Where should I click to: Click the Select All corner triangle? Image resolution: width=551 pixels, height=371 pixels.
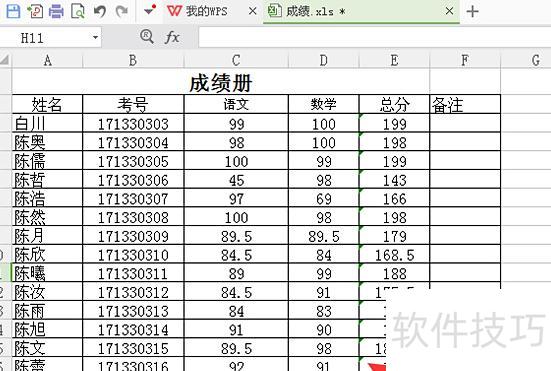click(x=5, y=60)
